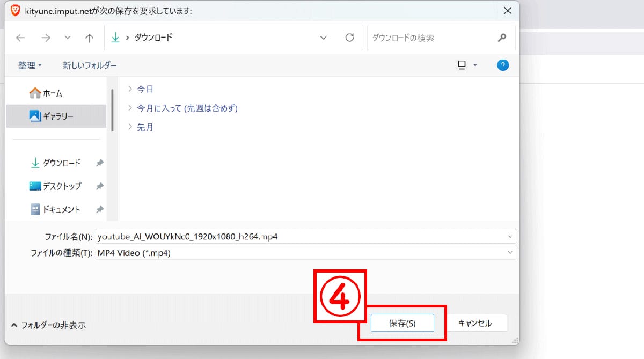Screen dimensions: 644x359
Task: Click 新しいフォルダー in the toolbar
Action: pyautogui.click(x=90, y=65)
